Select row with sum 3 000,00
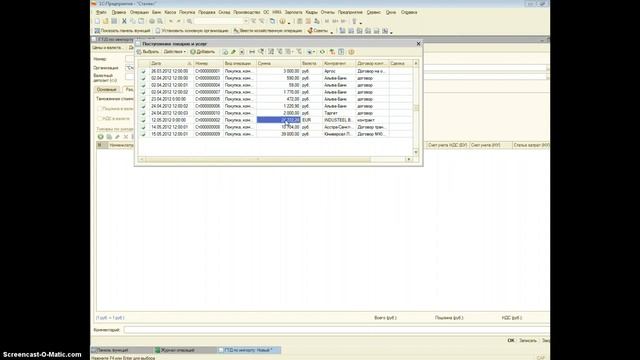The image size is (640, 360). coord(275,71)
